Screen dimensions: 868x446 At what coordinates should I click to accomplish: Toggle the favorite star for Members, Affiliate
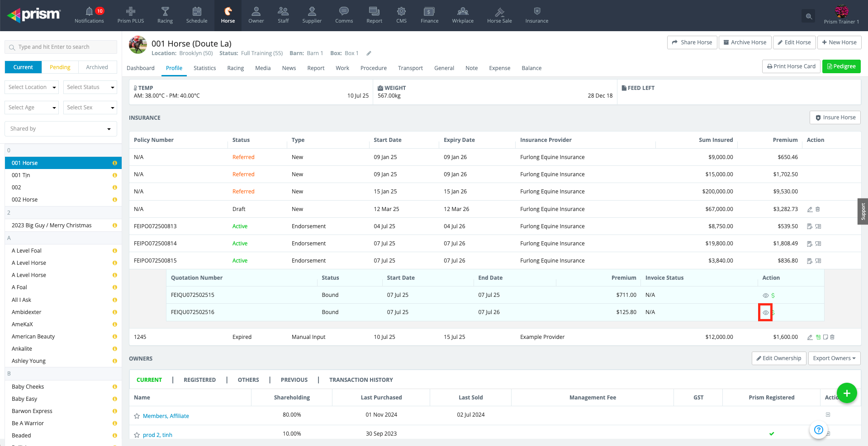(137, 416)
